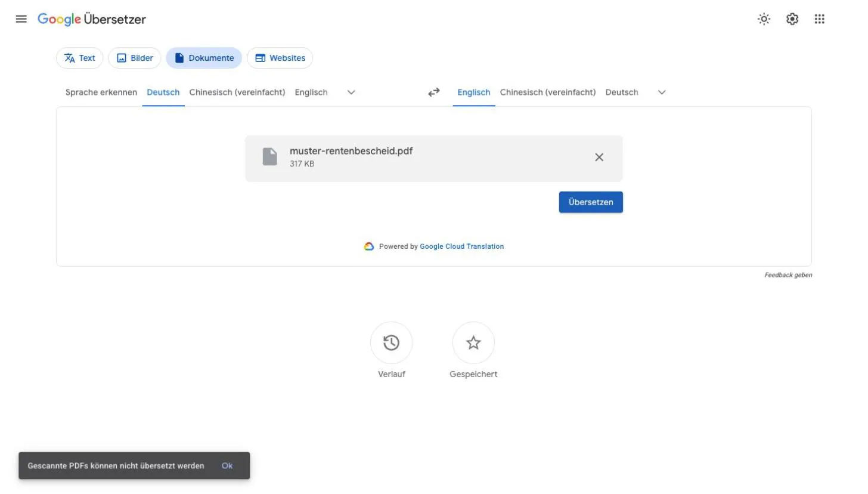
Task: Expand the source language list
Action: (351, 92)
